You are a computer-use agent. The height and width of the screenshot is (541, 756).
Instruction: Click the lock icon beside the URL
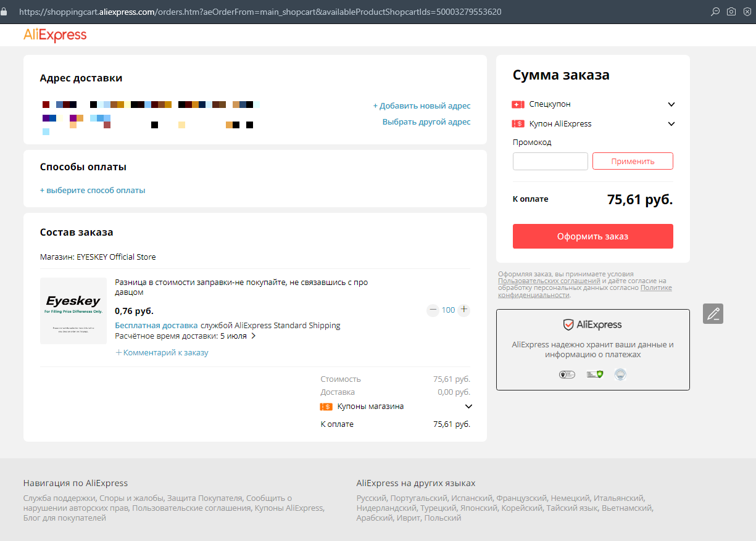tap(4, 12)
